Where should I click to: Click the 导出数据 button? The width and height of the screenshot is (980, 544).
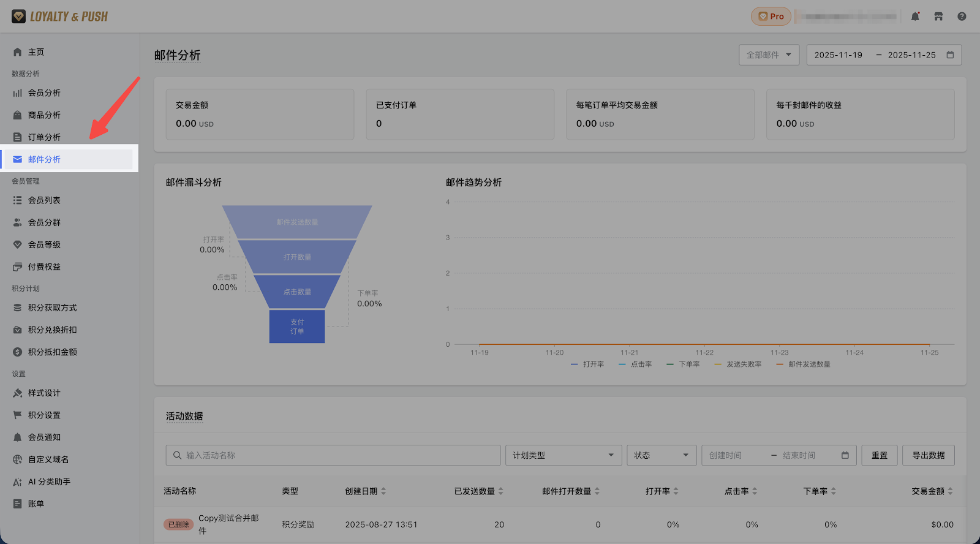click(928, 455)
